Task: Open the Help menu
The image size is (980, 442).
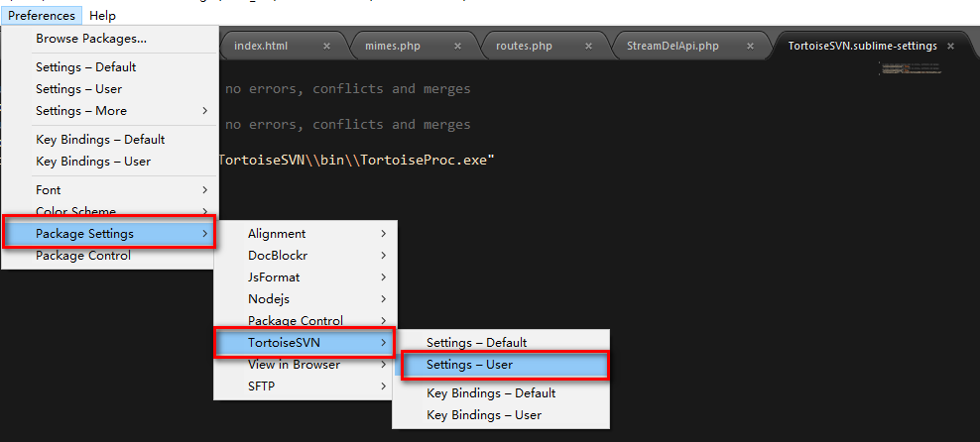Action: click(102, 15)
